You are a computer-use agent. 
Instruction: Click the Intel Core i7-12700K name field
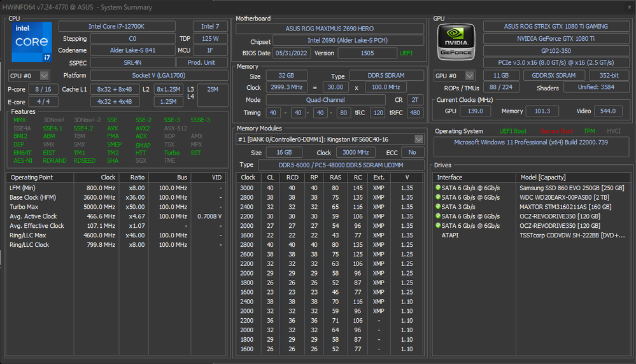(x=117, y=26)
